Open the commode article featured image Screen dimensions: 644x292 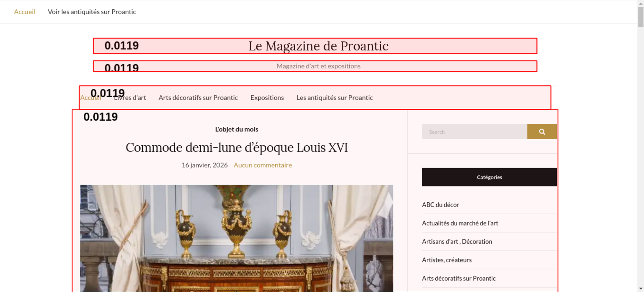[x=237, y=238]
